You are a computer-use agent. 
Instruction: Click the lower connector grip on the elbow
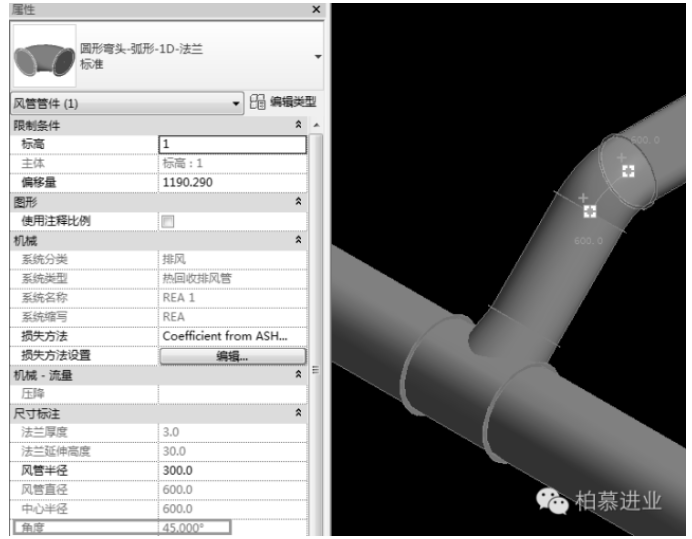pyautogui.click(x=590, y=211)
